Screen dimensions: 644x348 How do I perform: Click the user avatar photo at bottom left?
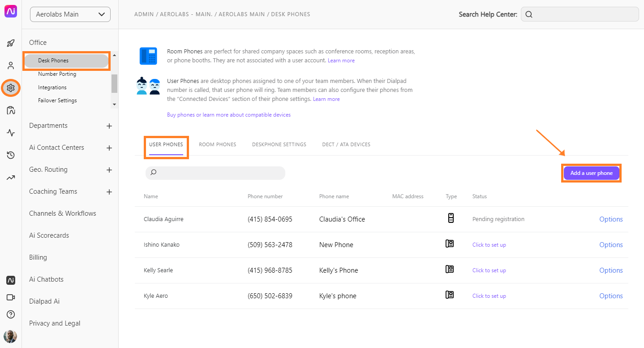click(10, 336)
